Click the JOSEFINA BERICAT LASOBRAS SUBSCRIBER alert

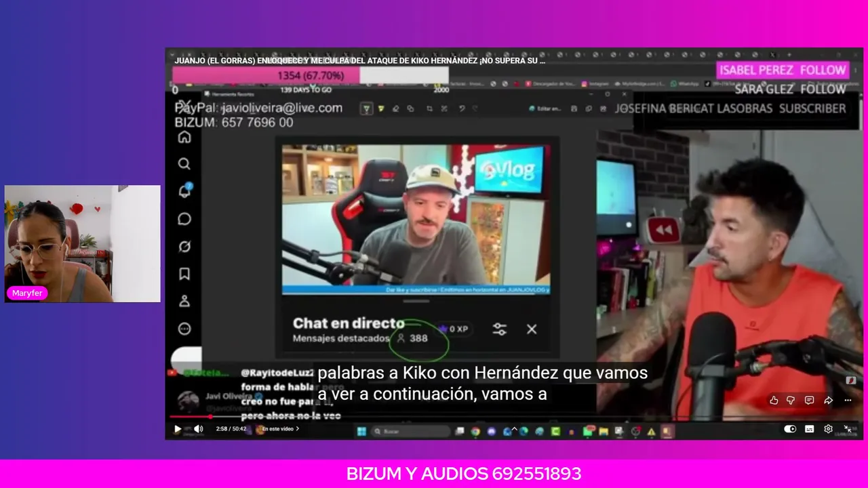point(730,108)
